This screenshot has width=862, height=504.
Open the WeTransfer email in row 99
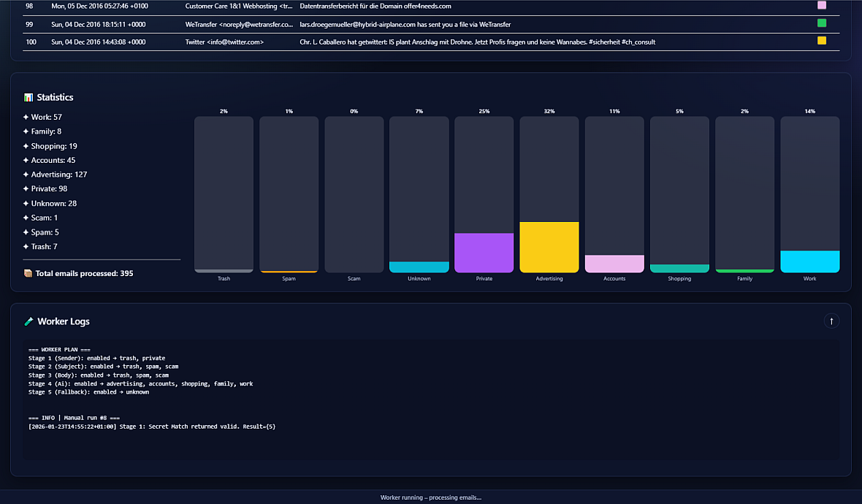click(x=405, y=24)
